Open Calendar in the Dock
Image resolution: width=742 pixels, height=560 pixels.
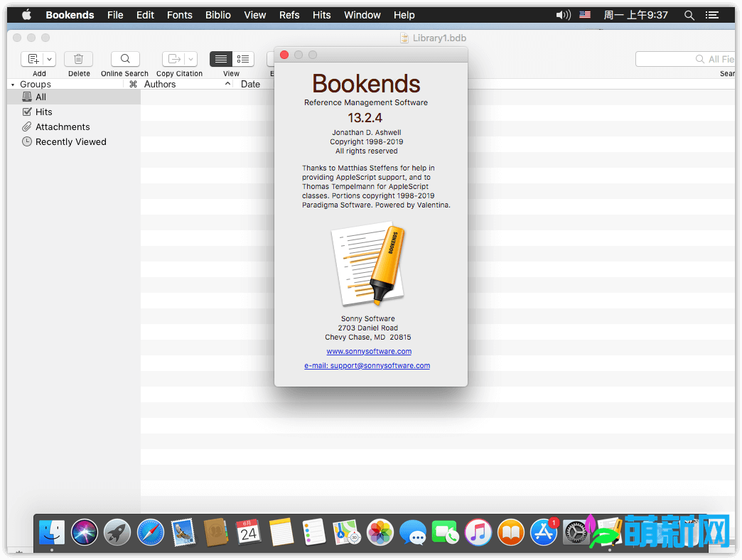[x=249, y=532]
